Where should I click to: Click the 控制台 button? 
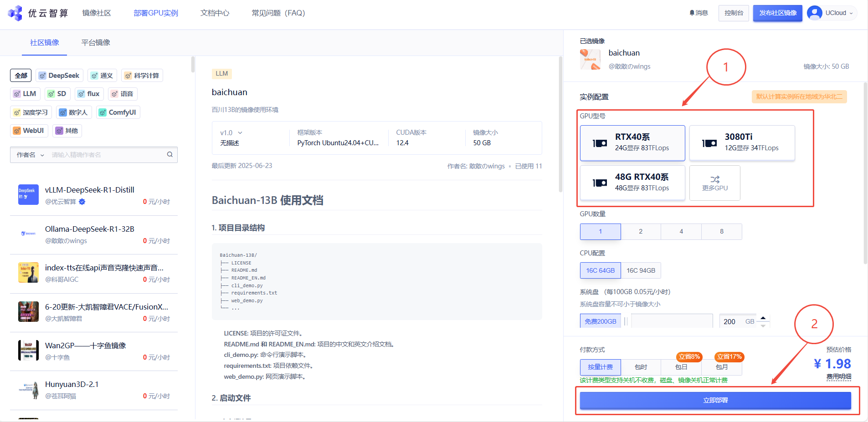(734, 13)
